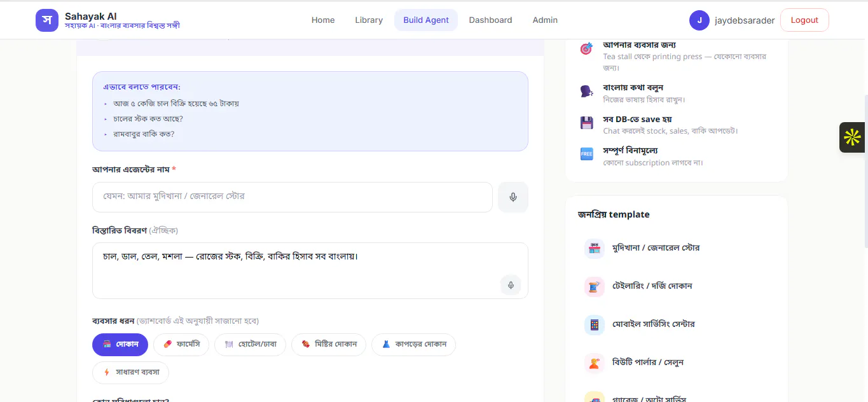Click the speaking head icon beside বাংলায় কথা বলুন

tap(586, 92)
